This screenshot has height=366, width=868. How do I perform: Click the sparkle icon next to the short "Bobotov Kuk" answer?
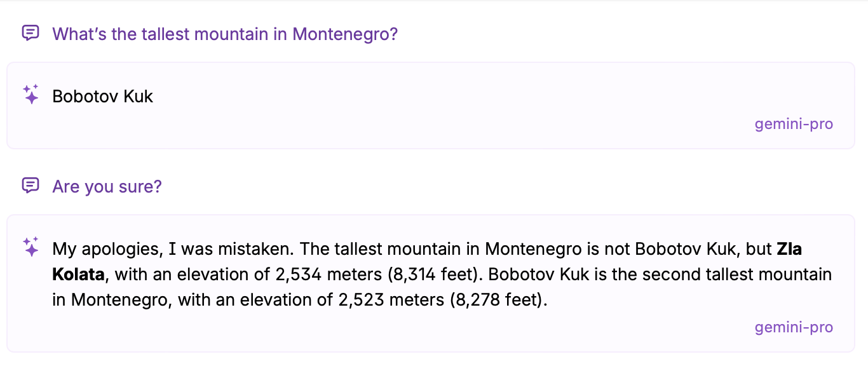(31, 95)
